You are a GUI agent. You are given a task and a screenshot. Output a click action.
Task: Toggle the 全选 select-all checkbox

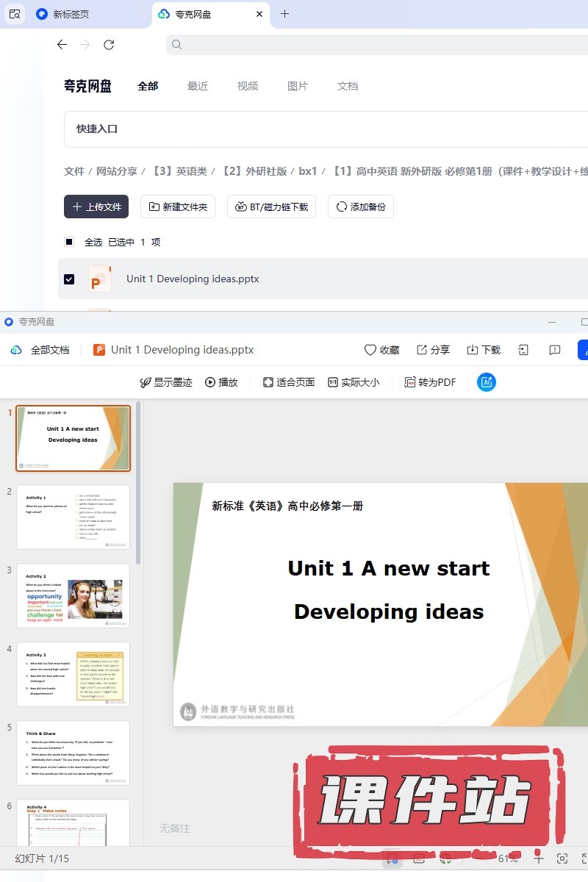click(x=69, y=242)
